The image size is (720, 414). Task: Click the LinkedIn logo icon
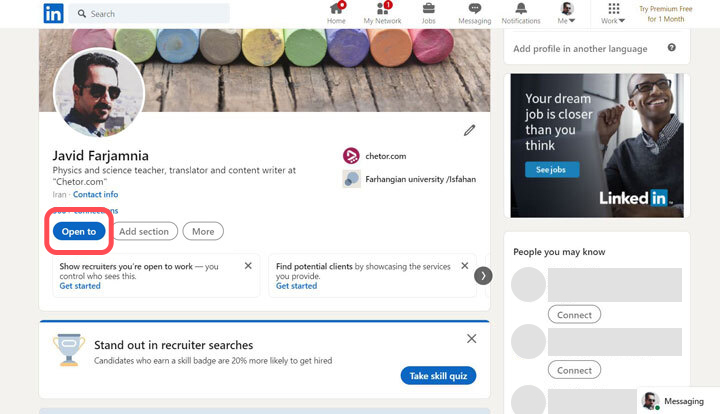pos(53,13)
